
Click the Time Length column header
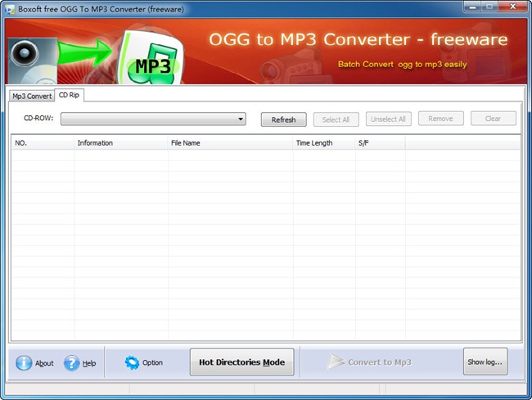tap(324, 143)
